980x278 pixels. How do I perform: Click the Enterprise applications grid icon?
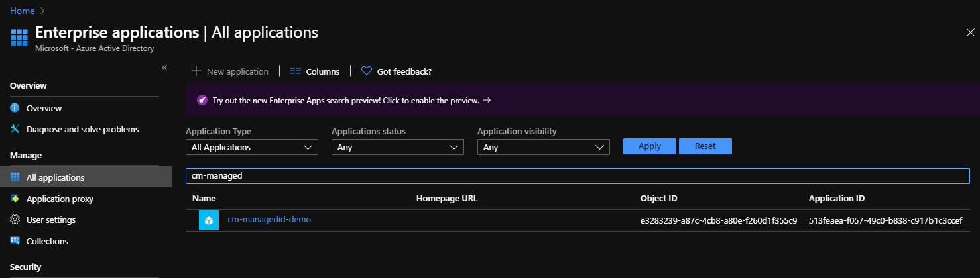[19, 38]
